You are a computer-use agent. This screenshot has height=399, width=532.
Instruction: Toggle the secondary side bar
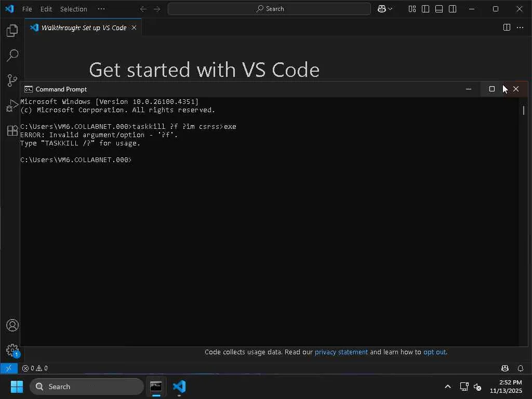coord(453,9)
